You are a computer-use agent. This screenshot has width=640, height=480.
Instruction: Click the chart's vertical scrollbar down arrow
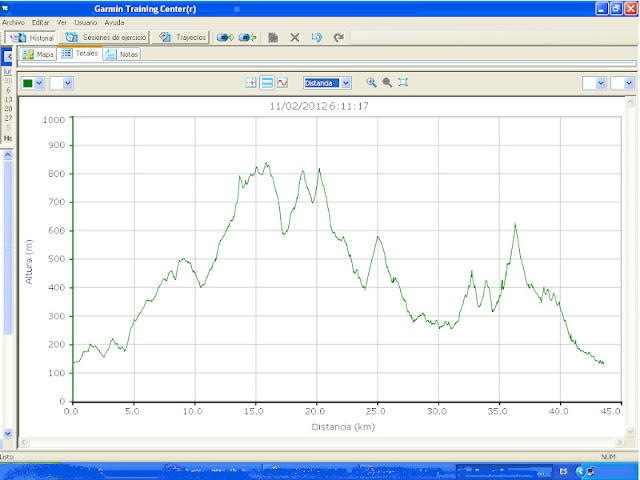coord(630,431)
